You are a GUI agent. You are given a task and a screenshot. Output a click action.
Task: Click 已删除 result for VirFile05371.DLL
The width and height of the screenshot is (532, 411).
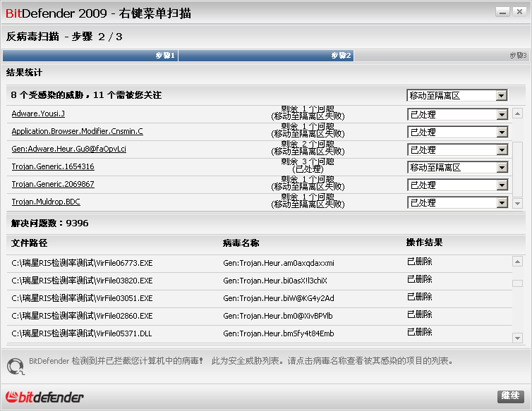click(x=420, y=332)
